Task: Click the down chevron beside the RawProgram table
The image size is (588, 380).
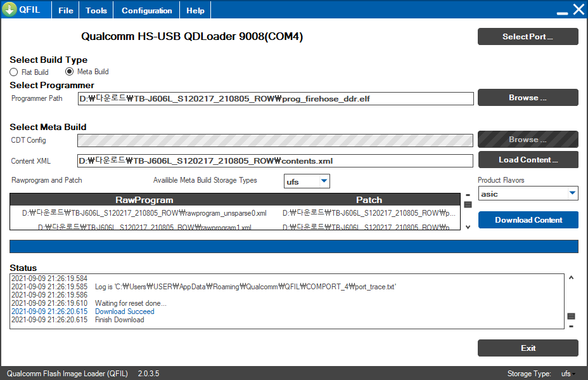Action: point(468,227)
